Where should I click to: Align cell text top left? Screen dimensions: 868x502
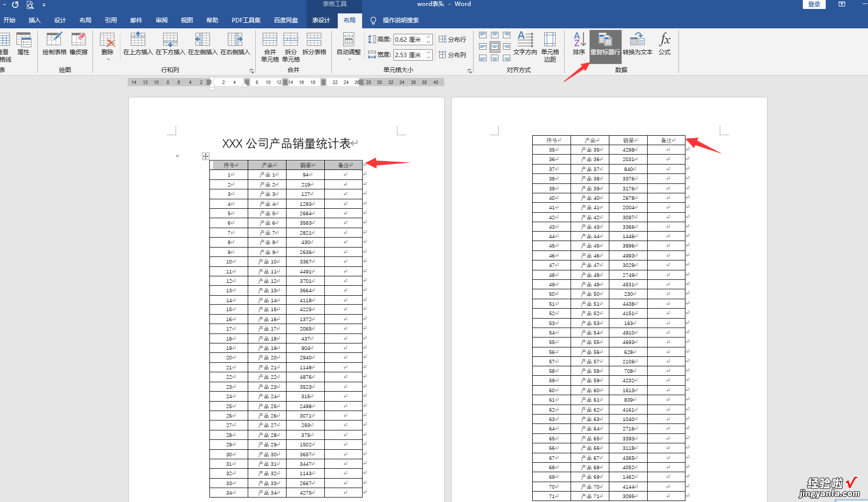483,35
